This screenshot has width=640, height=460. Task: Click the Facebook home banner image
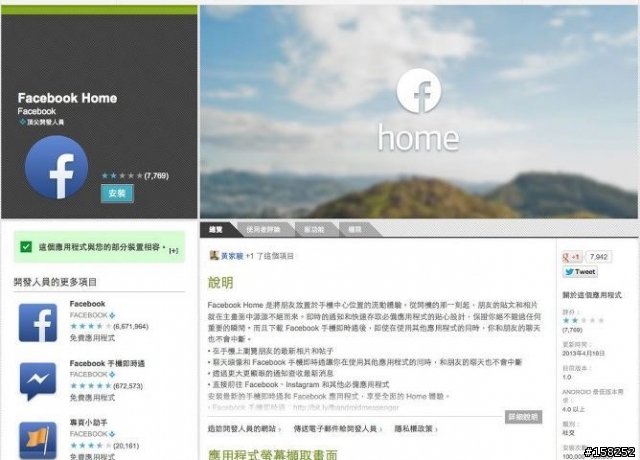click(418, 112)
